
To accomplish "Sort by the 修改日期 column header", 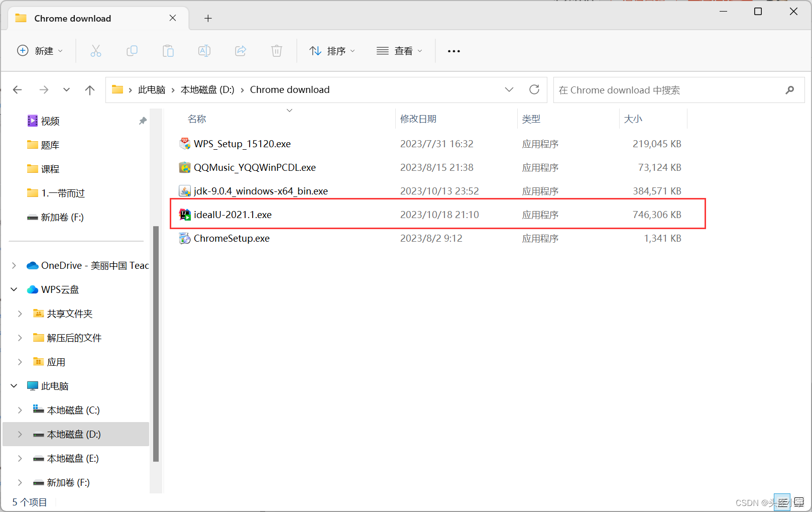I will coord(418,119).
